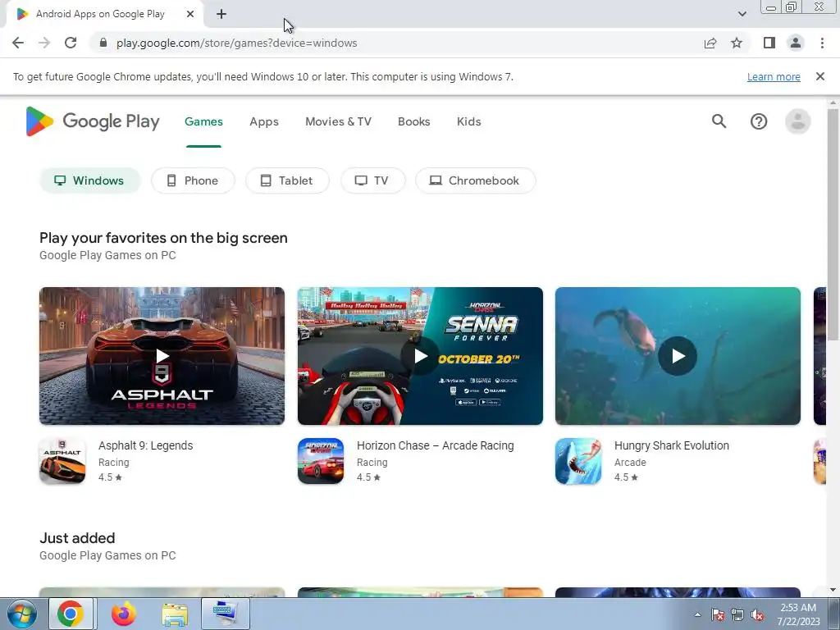840x630 pixels.
Task: Open the Hungry Shark Evolution title
Action: [x=671, y=445]
